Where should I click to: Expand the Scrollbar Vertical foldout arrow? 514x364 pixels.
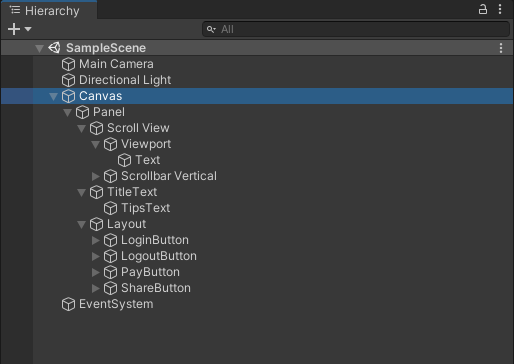pyautogui.click(x=96, y=176)
